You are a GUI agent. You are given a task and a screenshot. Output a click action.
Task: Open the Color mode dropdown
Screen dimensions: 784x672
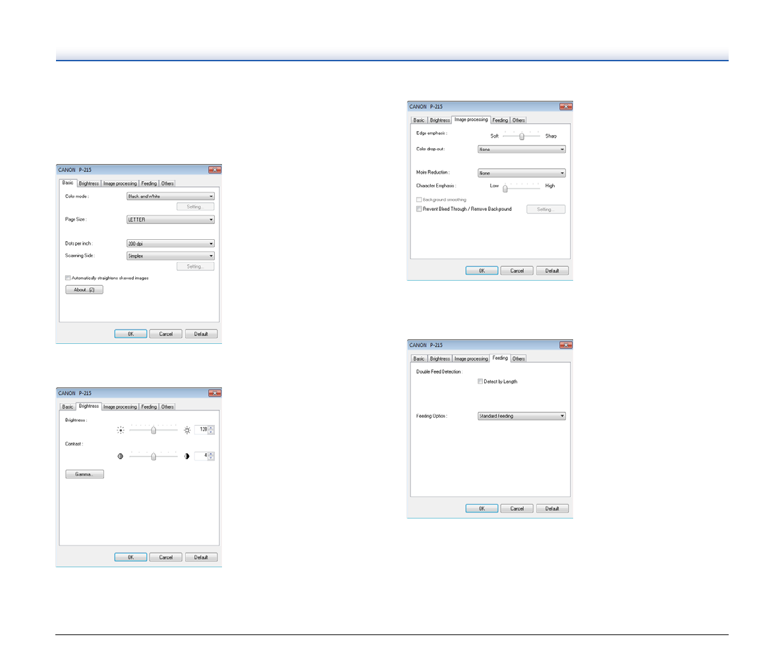(x=171, y=196)
